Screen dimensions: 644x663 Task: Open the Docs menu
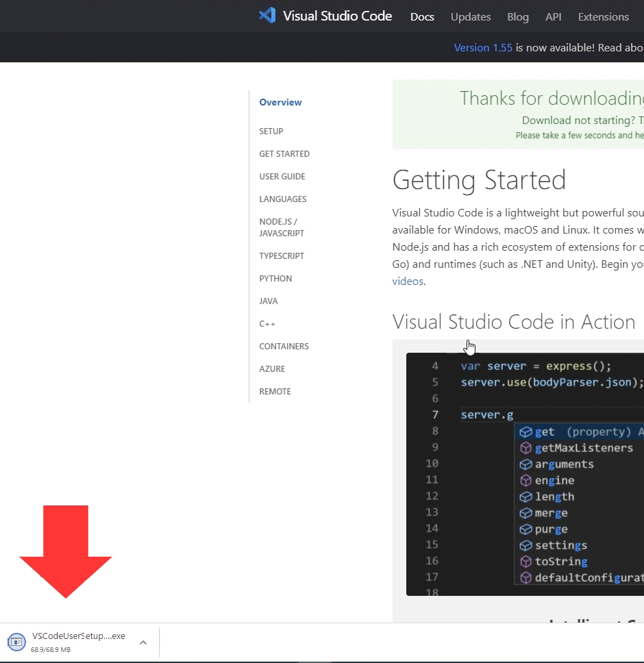[422, 16]
